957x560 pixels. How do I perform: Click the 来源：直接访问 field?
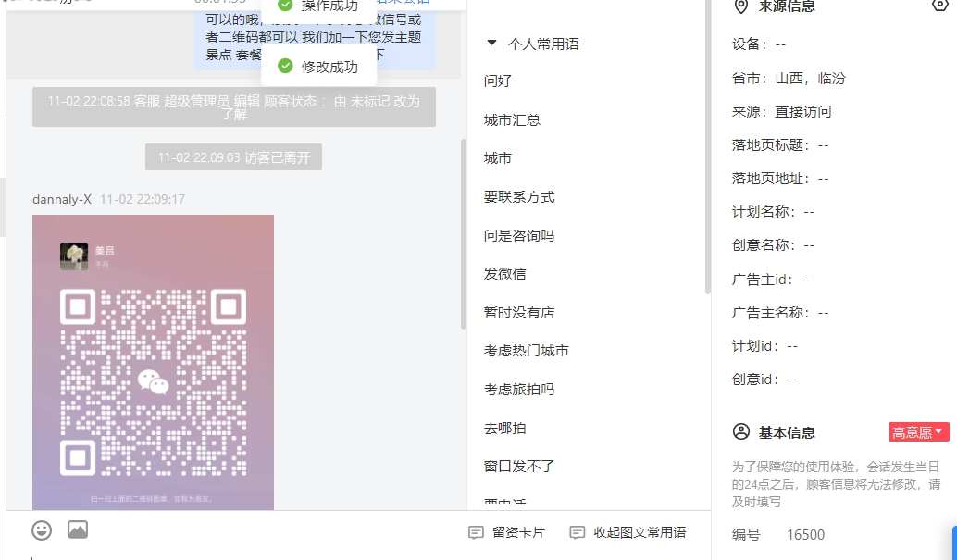tap(781, 112)
